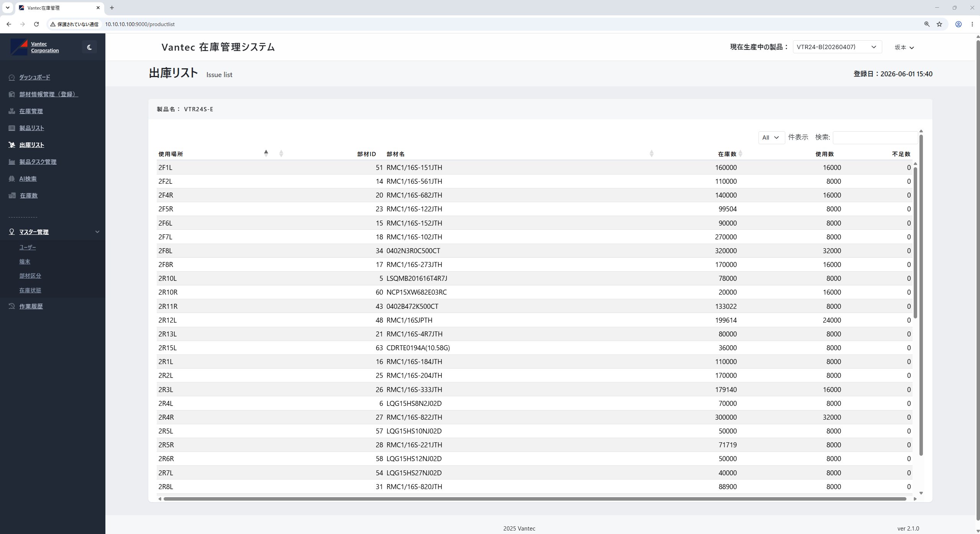The image size is (980, 534).
Task: Click the 製品タスク管理 chart icon
Action: click(12, 162)
